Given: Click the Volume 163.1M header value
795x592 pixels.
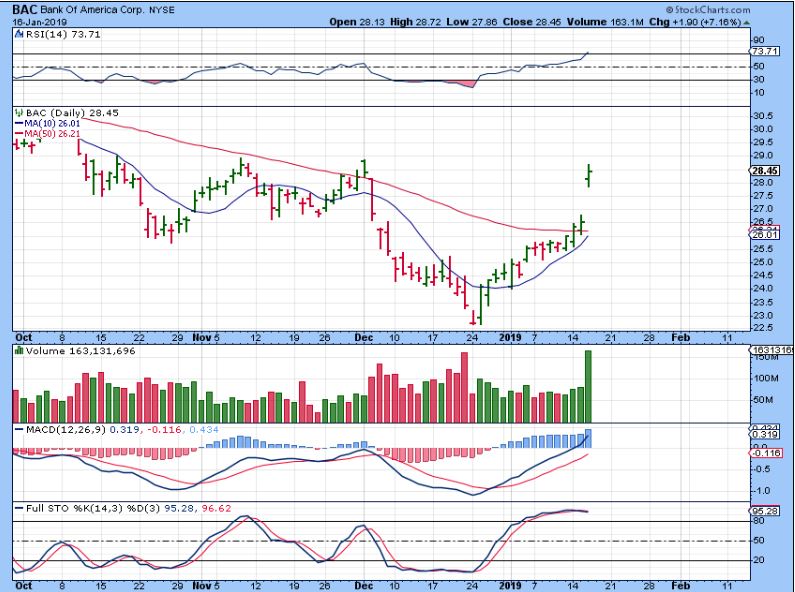Looking at the screenshot, I should (605, 22).
